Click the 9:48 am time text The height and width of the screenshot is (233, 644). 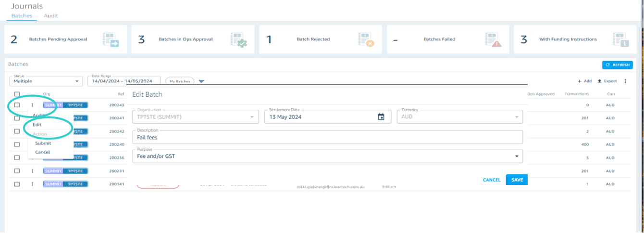pos(389,186)
